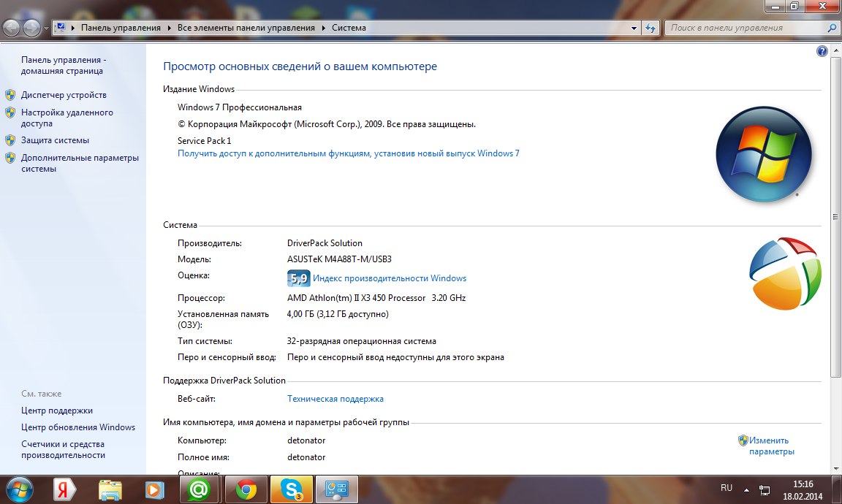Image resolution: width=842 pixels, height=504 pixels.
Task: Click the network icon in system tray
Action: tap(764, 489)
